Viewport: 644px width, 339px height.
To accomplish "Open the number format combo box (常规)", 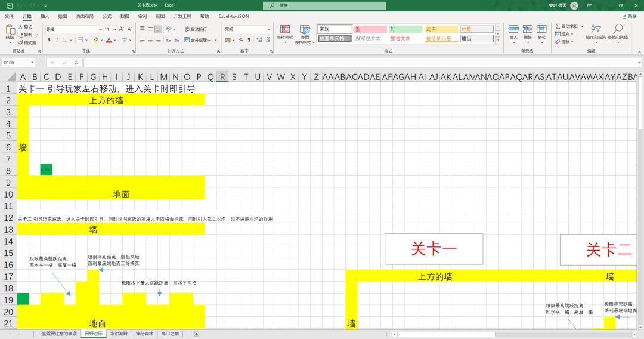I will coord(247,29).
